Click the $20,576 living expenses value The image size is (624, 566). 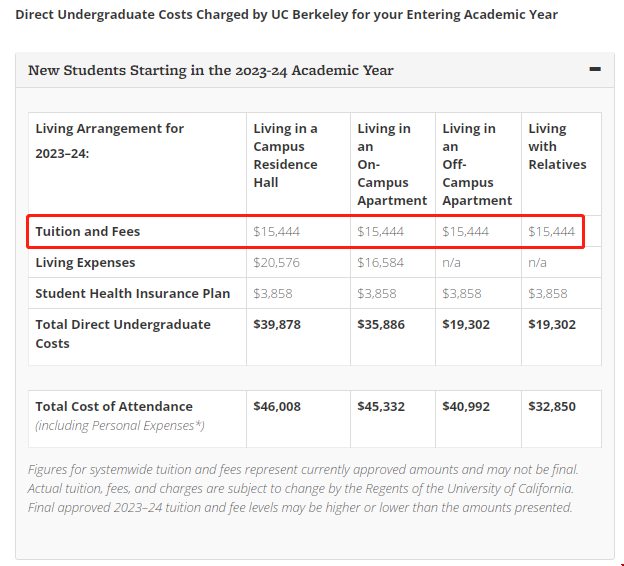(277, 262)
